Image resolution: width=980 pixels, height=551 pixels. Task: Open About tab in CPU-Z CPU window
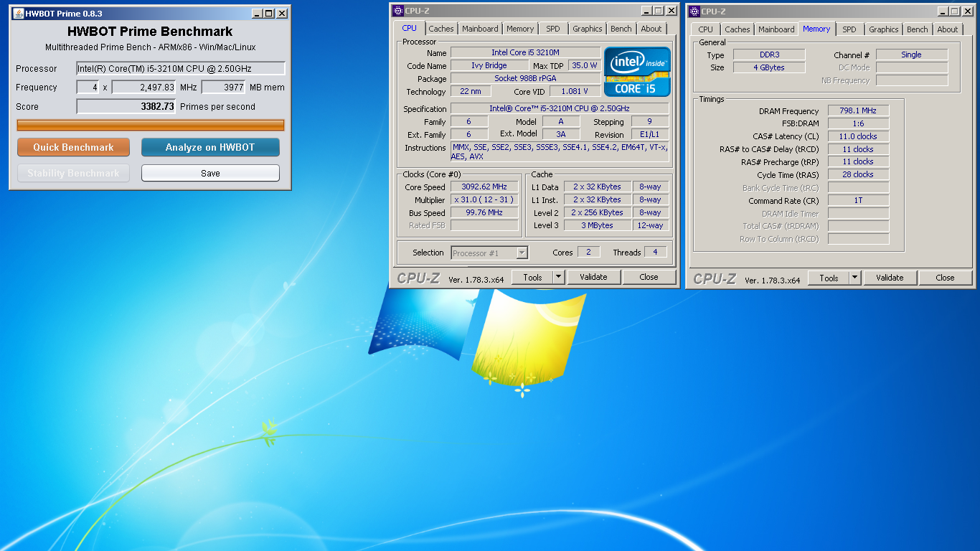click(x=651, y=29)
